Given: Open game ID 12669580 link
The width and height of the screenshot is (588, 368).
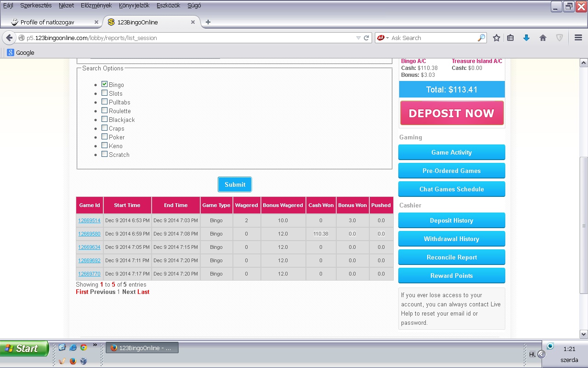Looking at the screenshot, I should point(89,234).
